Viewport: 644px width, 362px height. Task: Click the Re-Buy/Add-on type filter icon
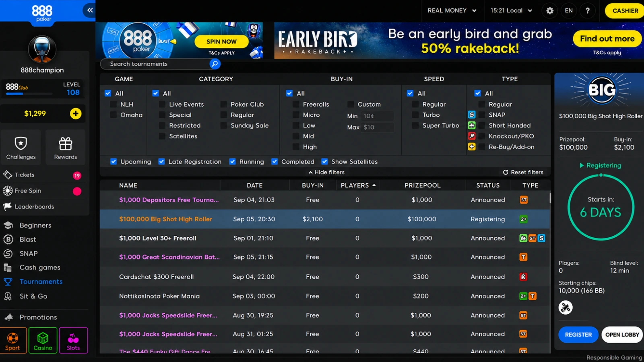[472, 147]
